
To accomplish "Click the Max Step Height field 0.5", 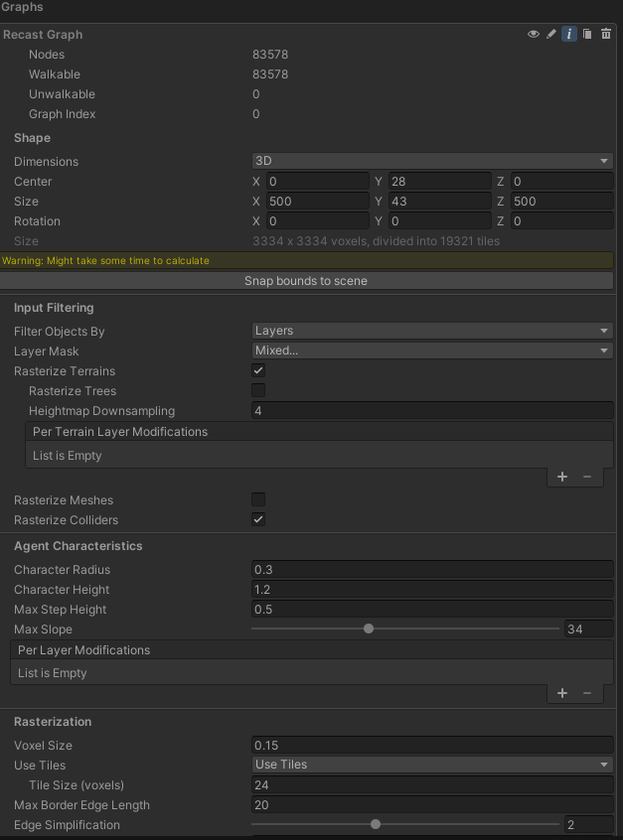I will pos(432,609).
